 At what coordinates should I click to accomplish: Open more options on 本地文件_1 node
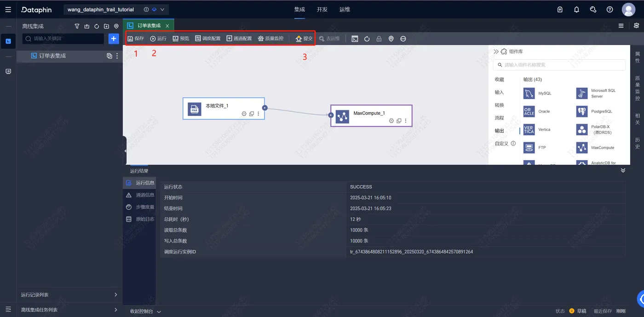[259, 114]
